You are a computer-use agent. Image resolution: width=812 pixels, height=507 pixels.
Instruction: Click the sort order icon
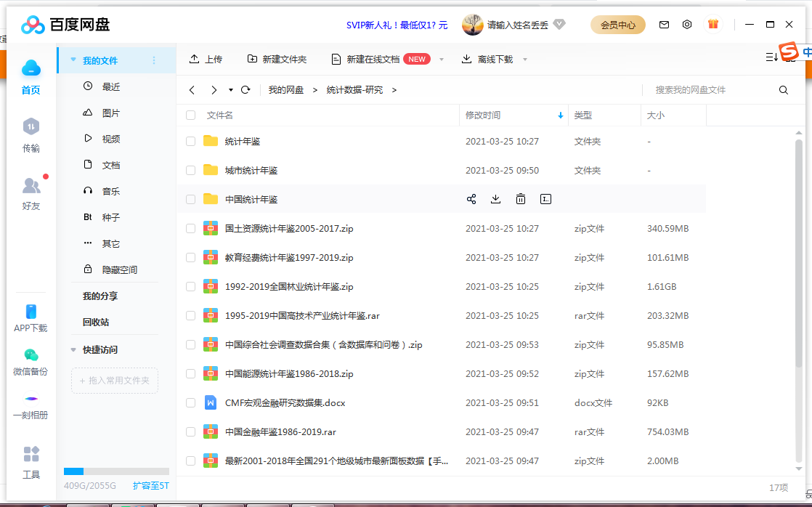pos(771,57)
